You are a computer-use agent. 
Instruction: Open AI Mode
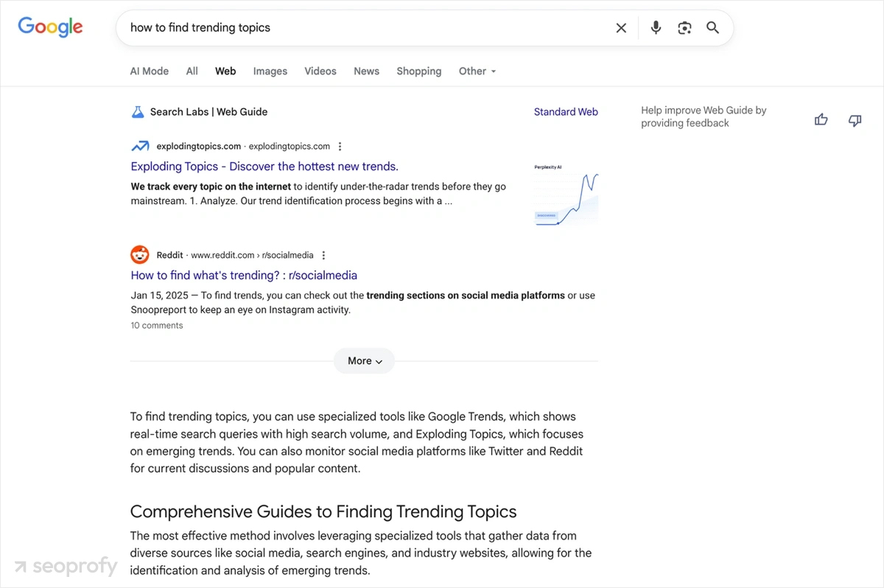coord(149,71)
